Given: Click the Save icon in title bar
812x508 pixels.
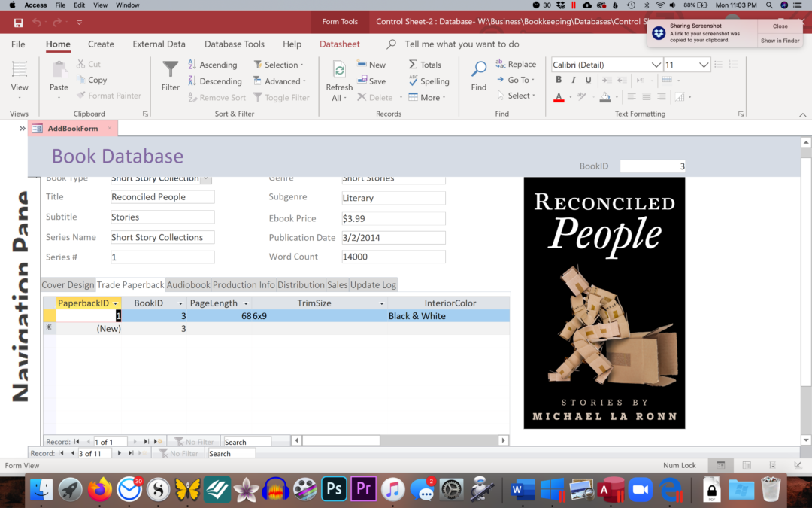Looking at the screenshot, I should (x=18, y=23).
